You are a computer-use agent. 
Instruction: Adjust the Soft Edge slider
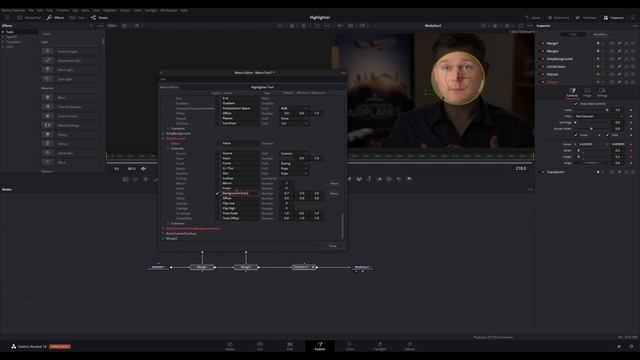(591, 122)
